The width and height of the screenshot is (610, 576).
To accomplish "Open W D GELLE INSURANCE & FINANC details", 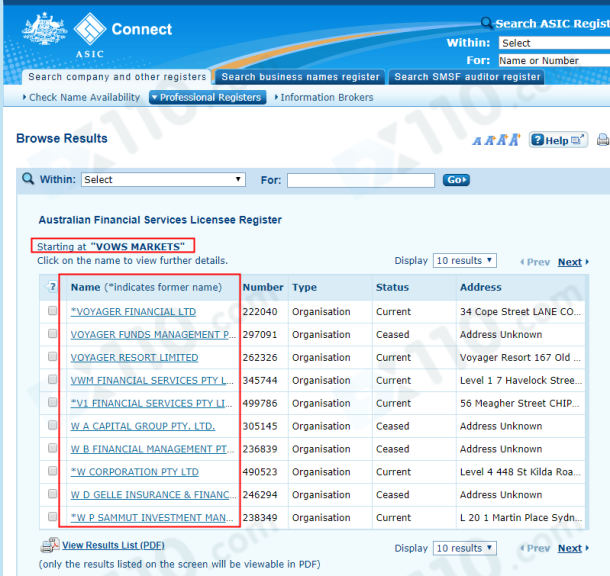I will click(153, 495).
